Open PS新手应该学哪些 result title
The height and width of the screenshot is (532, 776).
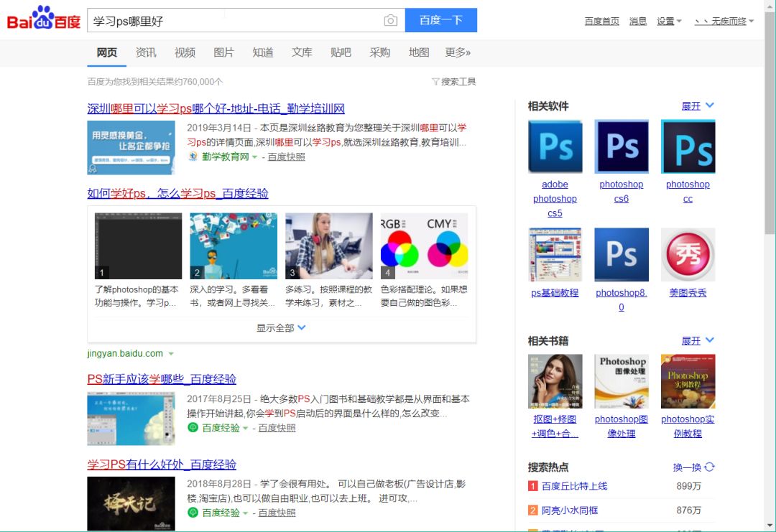click(162, 379)
